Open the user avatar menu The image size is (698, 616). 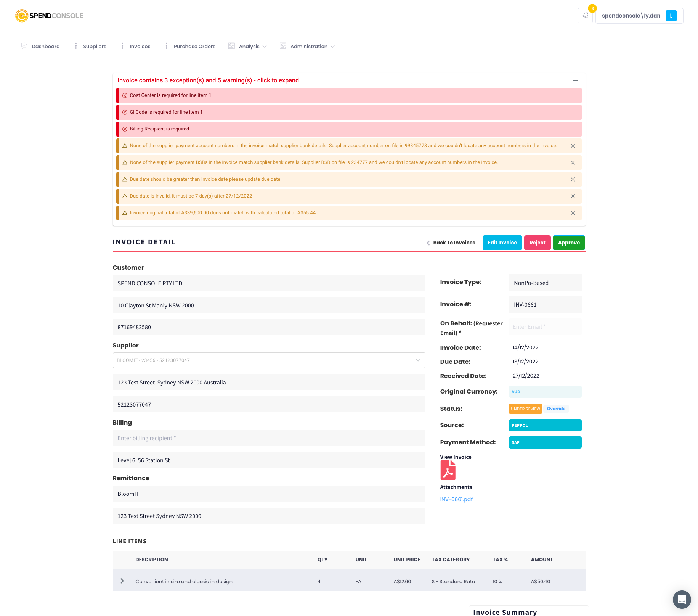(671, 15)
